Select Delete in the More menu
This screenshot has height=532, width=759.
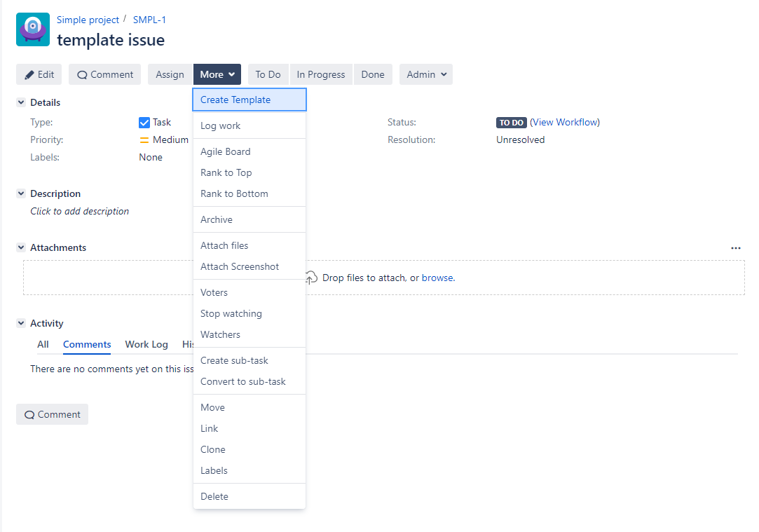(x=214, y=497)
